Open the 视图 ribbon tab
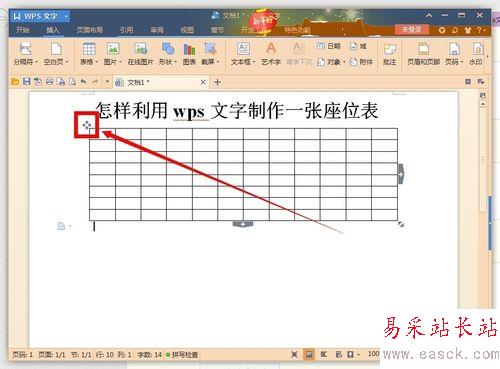The width and height of the screenshot is (500, 369). pyautogui.click(x=187, y=30)
